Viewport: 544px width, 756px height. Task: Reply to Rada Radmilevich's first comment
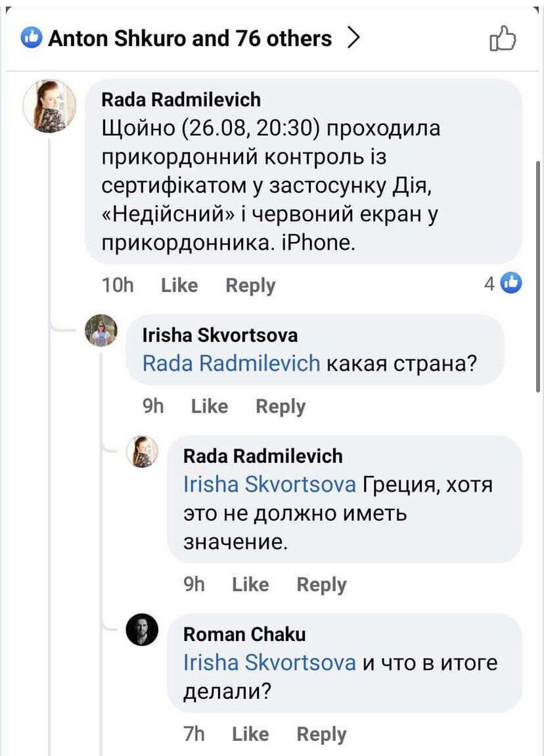(x=250, y=285)
